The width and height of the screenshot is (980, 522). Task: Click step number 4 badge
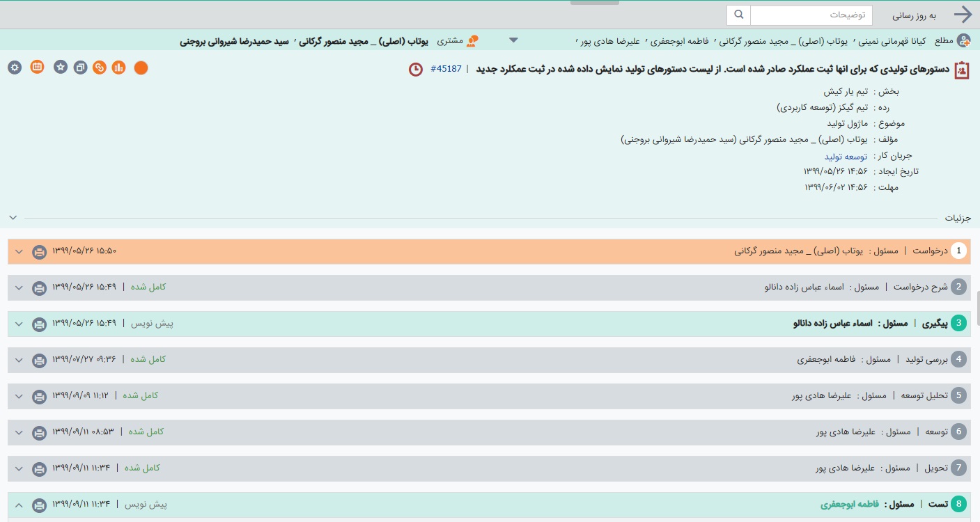click(x=959, y=360)
